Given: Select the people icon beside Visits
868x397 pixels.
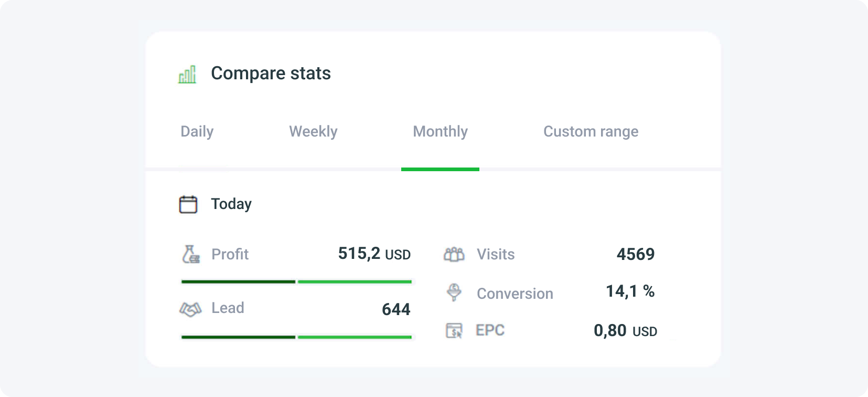Looking at the screenshot, I should tap(453, 254).
